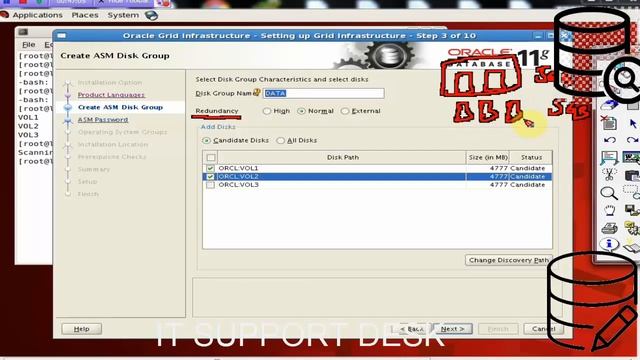Launch the web browser icon beside System
640x360 pixels.
(151, 16)
